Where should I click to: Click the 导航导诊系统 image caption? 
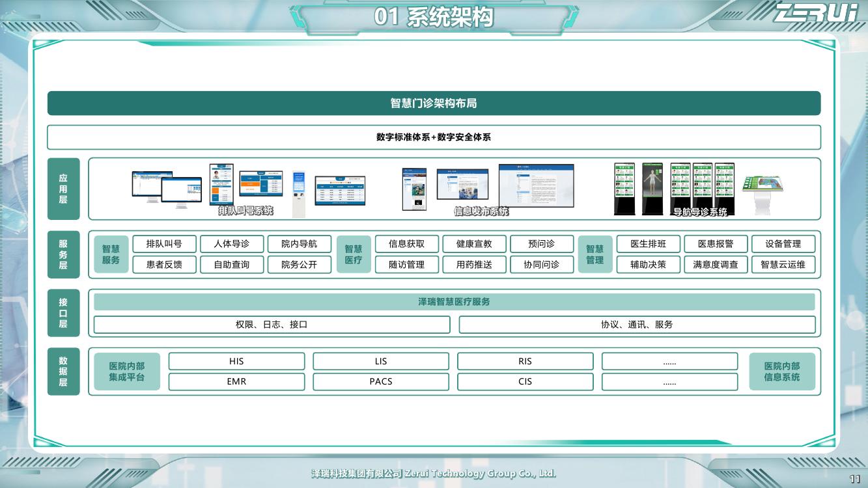pos(700,212)
